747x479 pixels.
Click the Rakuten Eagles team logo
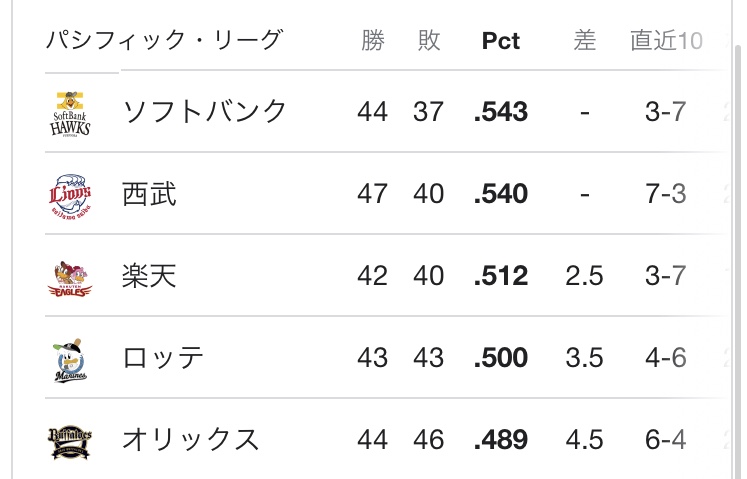click(71, 276)
